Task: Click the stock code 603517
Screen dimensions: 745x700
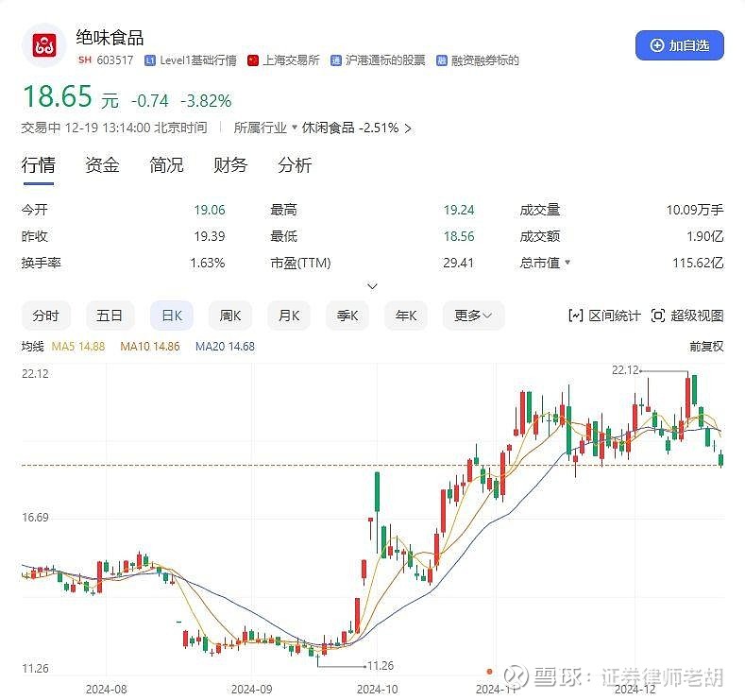Action: [115, 60]
